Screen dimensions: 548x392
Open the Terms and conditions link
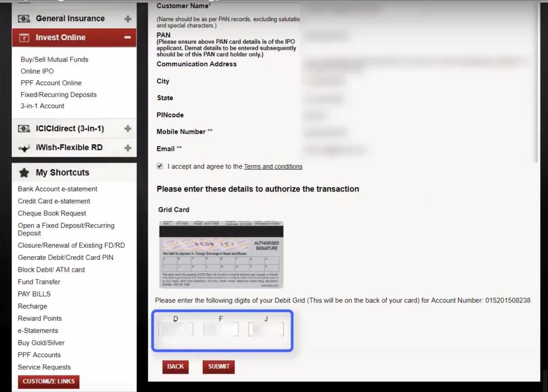[273, 167]
